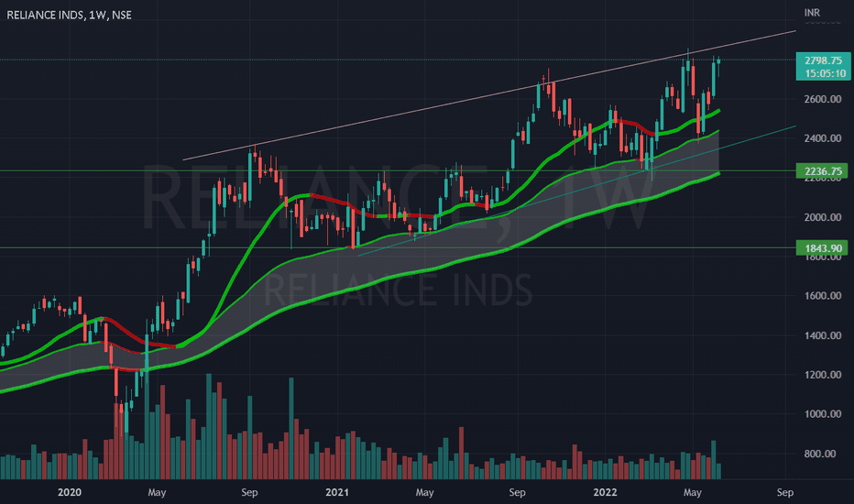This screenshot has height=504, width=854.
Task: Click the 1400.00 price axis label
Action: point(823,335)
